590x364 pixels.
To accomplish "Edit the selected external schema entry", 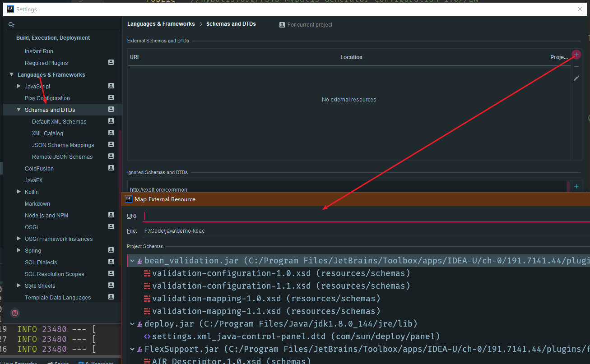I will click(576, 78).
